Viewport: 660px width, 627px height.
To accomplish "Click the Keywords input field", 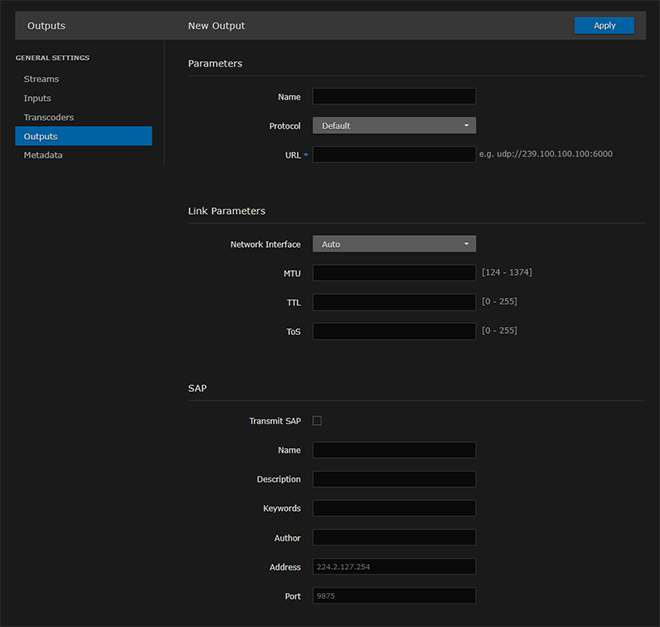I will point(394,508).
